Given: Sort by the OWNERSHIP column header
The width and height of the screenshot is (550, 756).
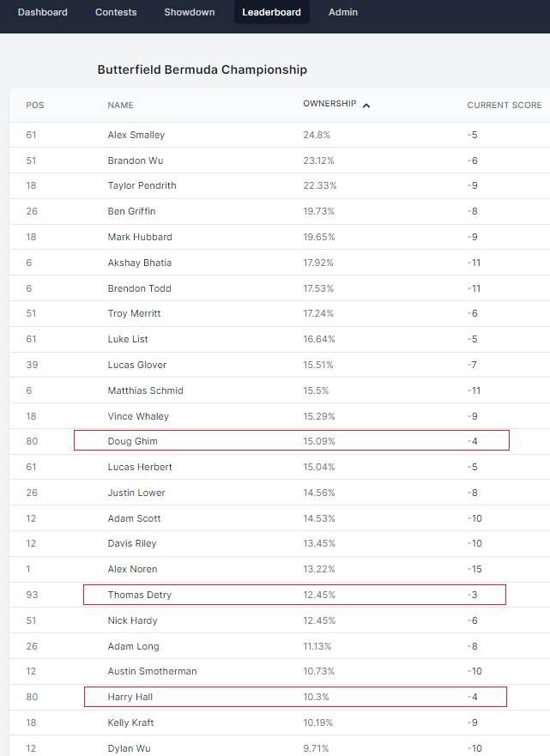Looking at the screenshot, I should pyautogui.click(x=329, y=104).
